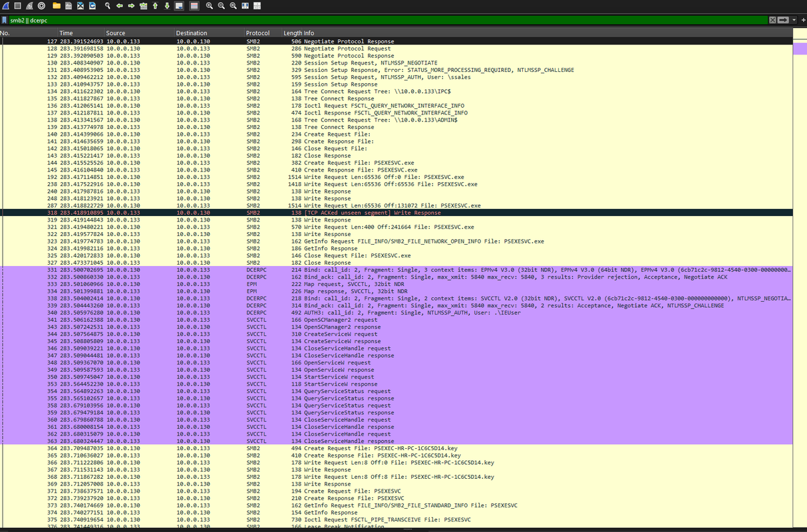Open a capture file with the folder icon
Viewport: 807px width, 532px height.
click(57, 5)
